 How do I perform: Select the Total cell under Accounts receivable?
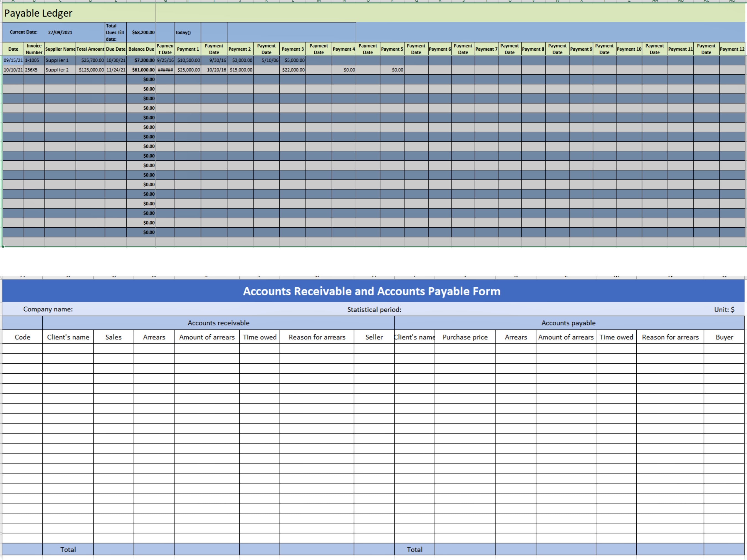point(68,549)
